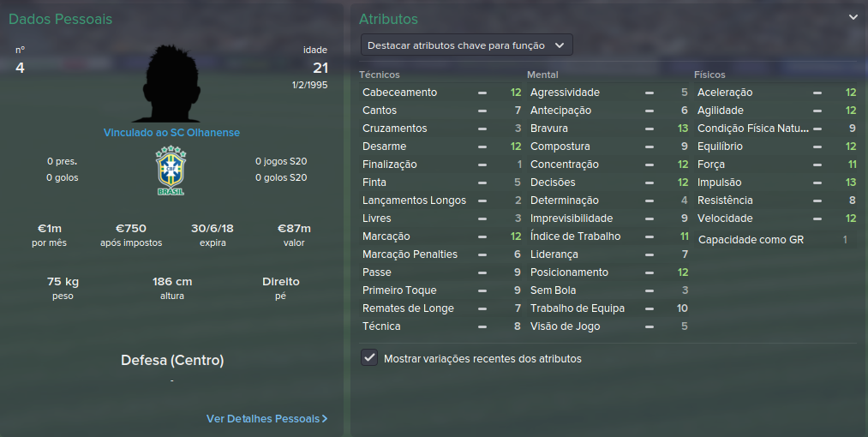The width and height of the screenshot is (868, 437).
Task: Click the change indicator dash beside Cabeceamento
Action: tap(482, 93)
